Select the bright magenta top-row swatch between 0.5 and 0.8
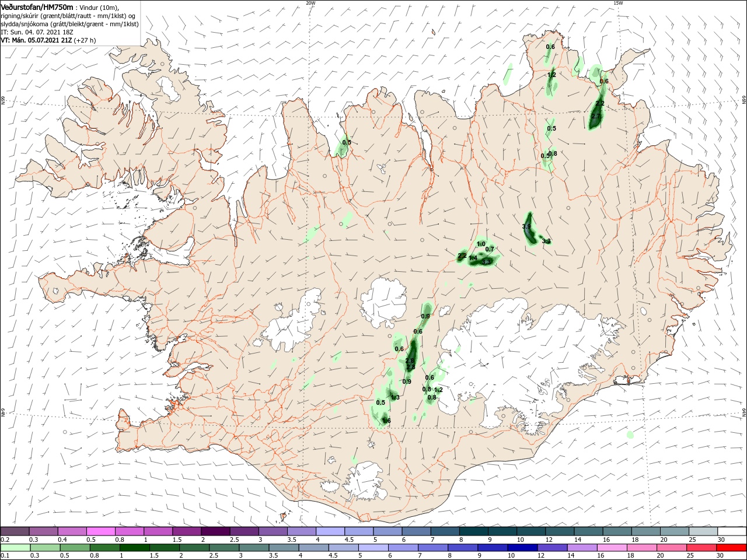The width and height of the screenshot is (747, 560). [101, 531]
